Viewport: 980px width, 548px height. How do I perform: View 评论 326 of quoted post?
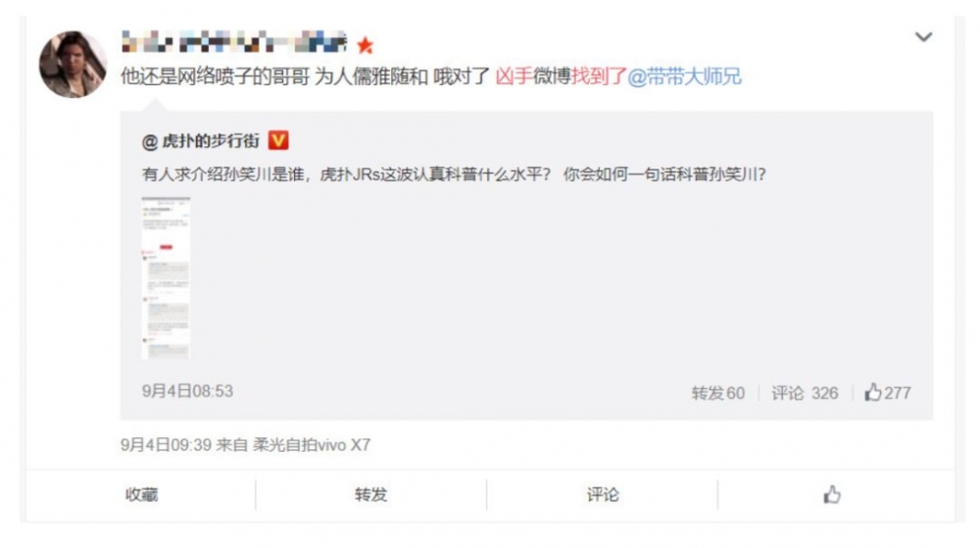805,393
